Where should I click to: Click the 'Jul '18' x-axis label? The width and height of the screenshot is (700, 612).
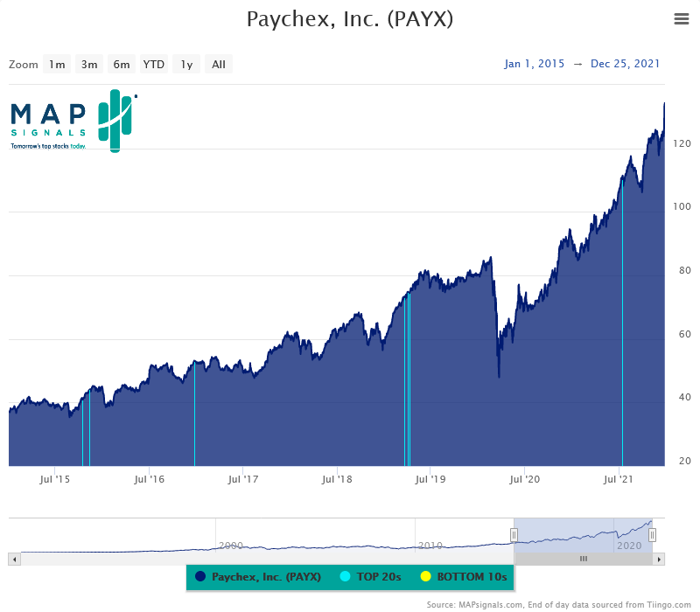pos(337,479)
